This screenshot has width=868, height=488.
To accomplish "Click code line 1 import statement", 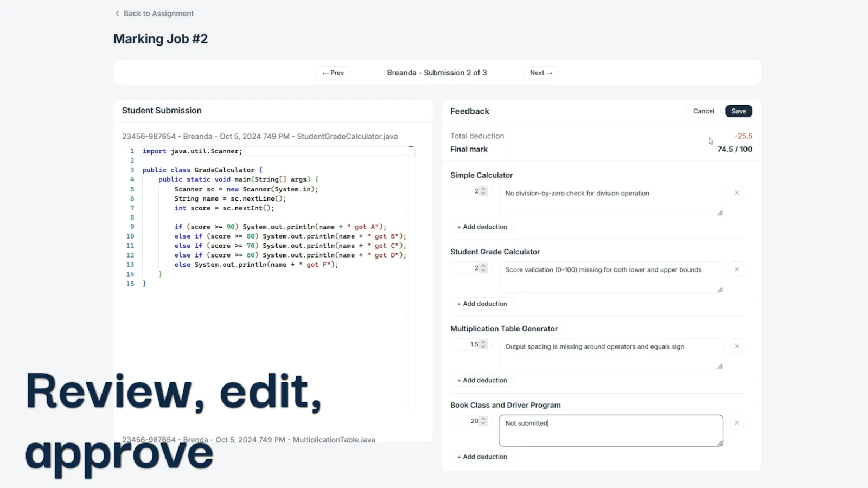I will point(192,151).
